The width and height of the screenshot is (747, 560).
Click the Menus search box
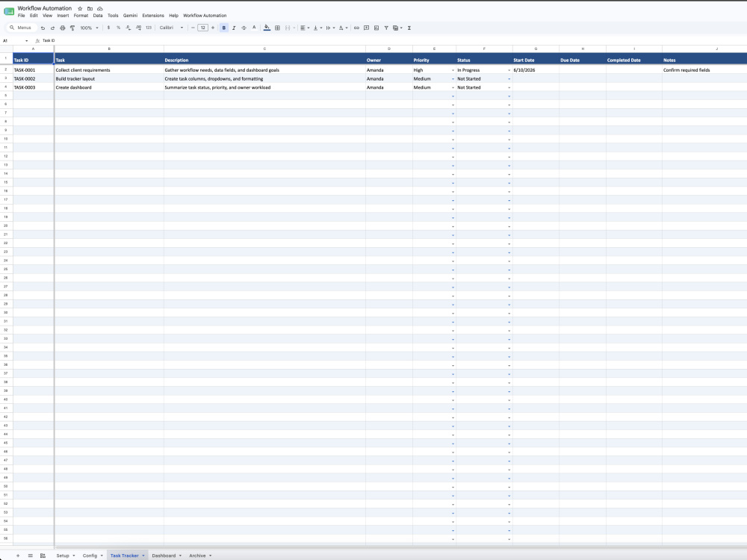(x=21, y=28)
